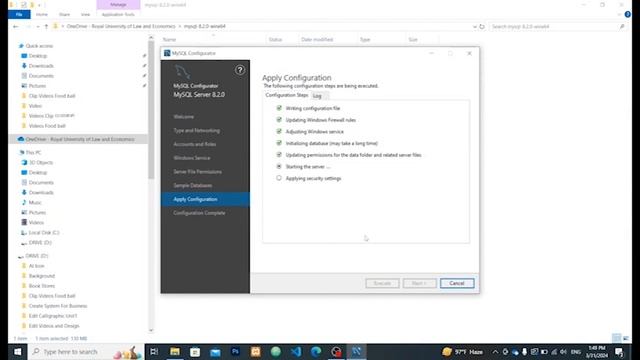Viewport: 640px width, 360px height.
Task: Select Type and Networking step in sidebar
Action: click(197, 131)
